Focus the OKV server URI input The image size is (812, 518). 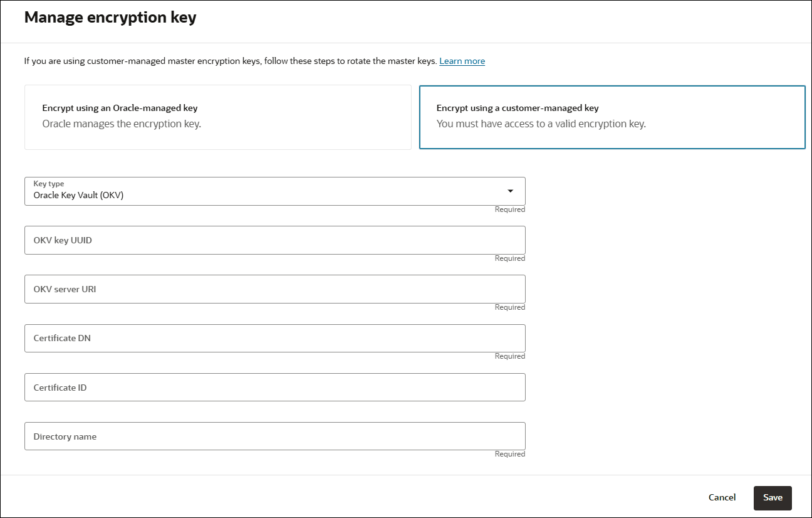(274, 289)
